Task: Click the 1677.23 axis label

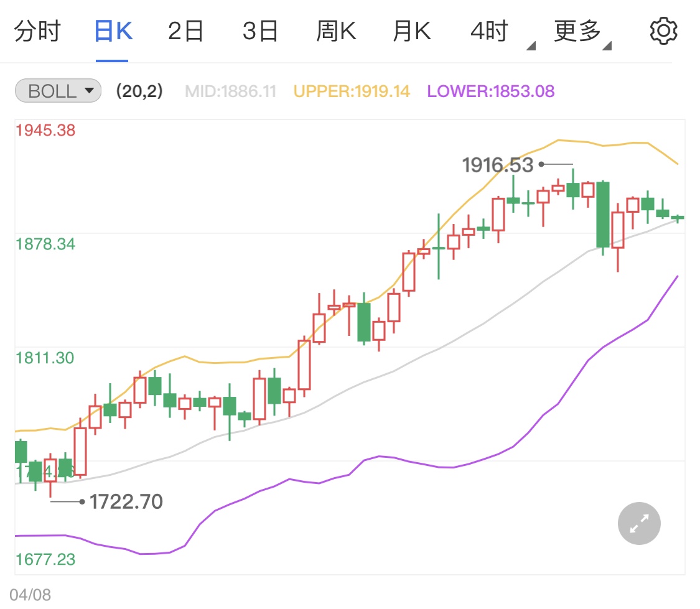Action: 45,559
